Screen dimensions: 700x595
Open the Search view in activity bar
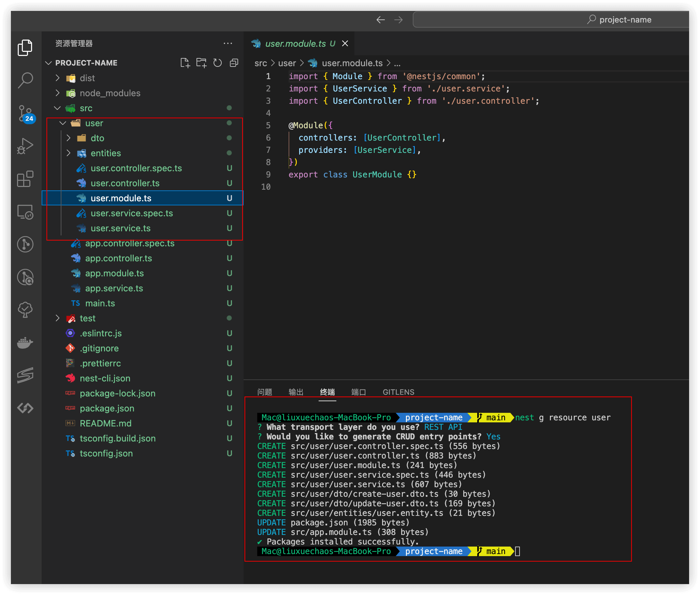pyautogui.click(x=25, y=81)
